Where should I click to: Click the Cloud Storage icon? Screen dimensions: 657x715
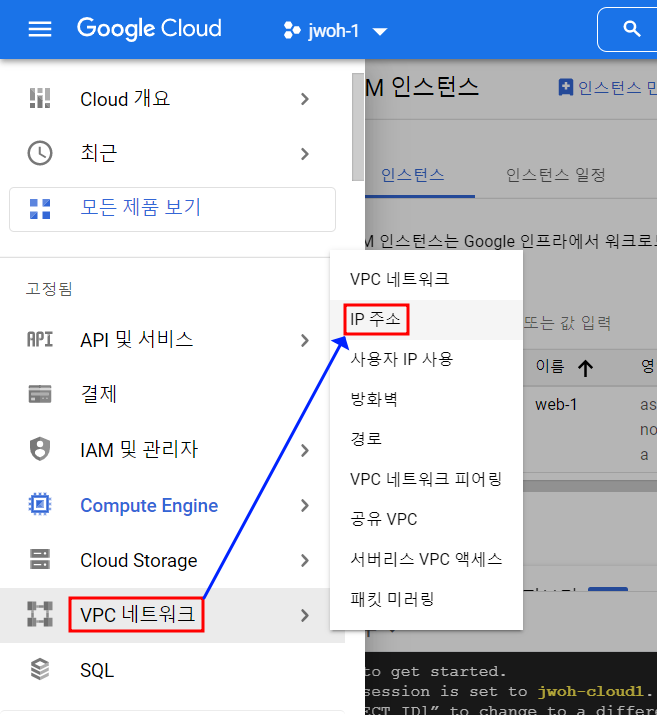(x=40, y=559)
